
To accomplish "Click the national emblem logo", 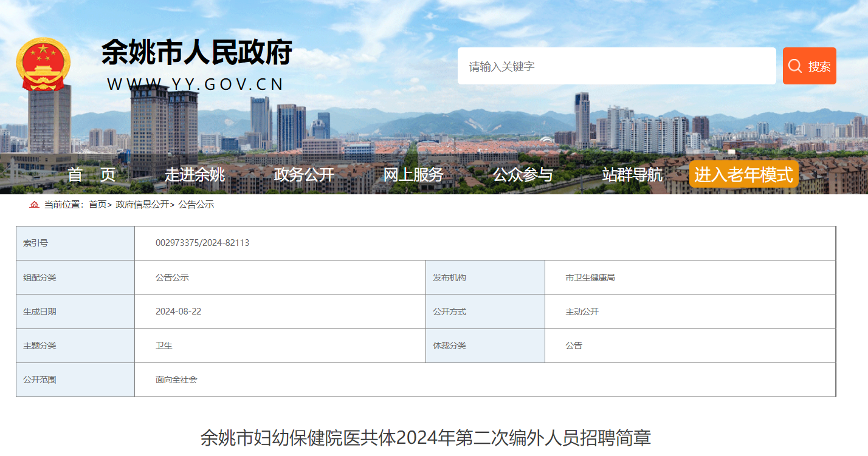I will pyautogui.click(x=43, y=64).
